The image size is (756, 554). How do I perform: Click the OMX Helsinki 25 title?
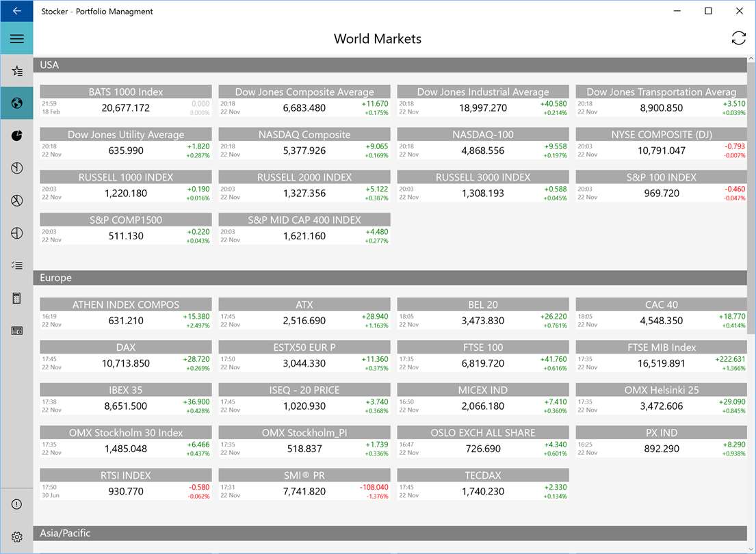point(661,390)
